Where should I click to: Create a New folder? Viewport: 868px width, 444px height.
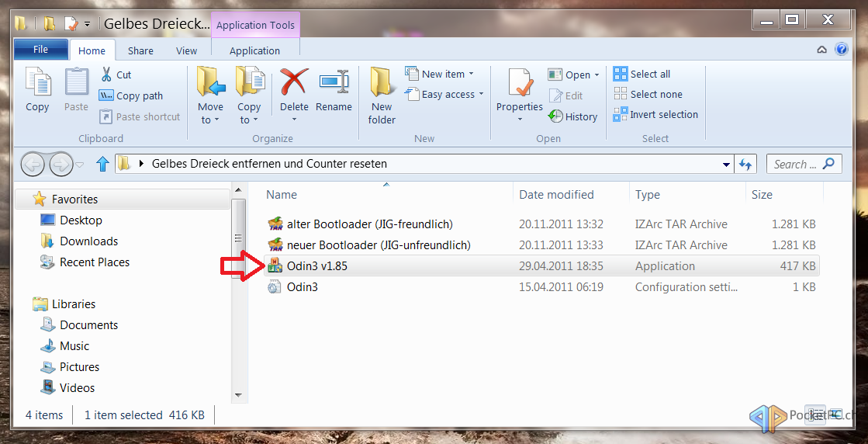point(382,95)
